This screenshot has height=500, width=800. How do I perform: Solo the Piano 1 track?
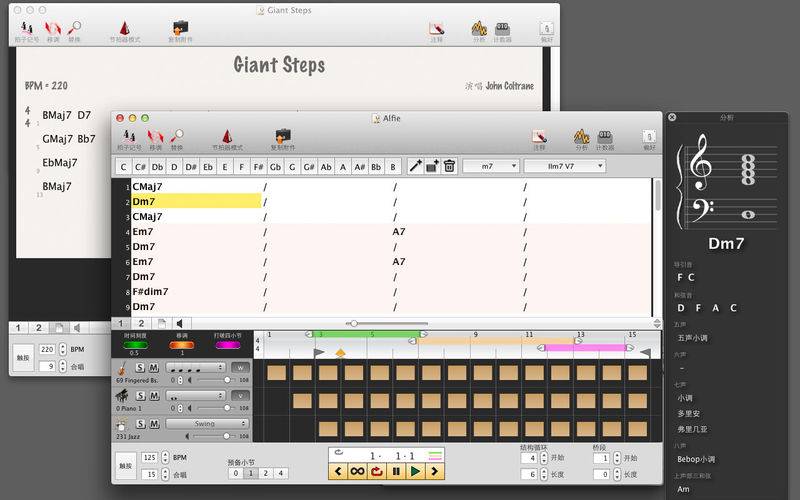[140, 395]
